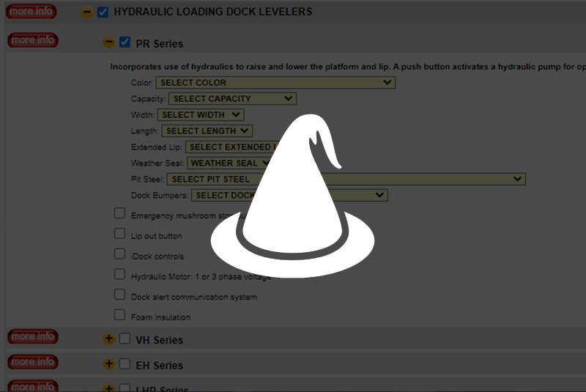Tick the iDock controls checkbox
Image resolution: width=586 pixels, height=392 pixels.
[119, 254]
